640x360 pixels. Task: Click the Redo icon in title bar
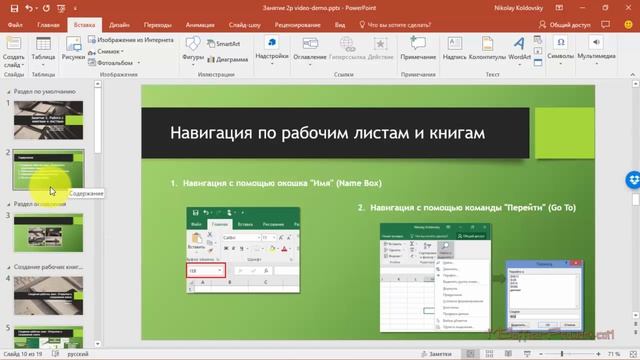point(46,8)
